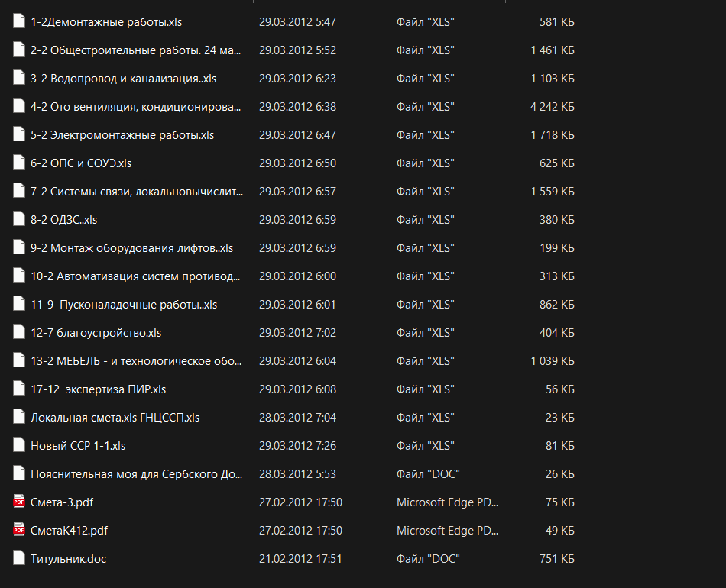Click the icon for 5-2 Электромонтажные работы.xls
726x588 pixels.
click(19, 135)
